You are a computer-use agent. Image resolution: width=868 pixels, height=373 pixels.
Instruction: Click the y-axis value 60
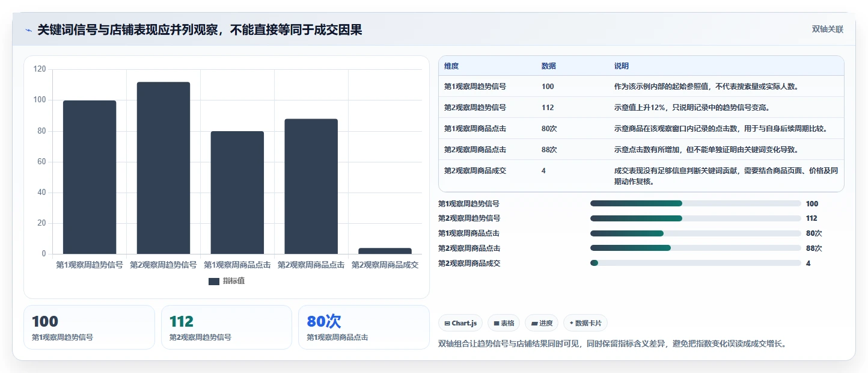click(x=41, y=162)
